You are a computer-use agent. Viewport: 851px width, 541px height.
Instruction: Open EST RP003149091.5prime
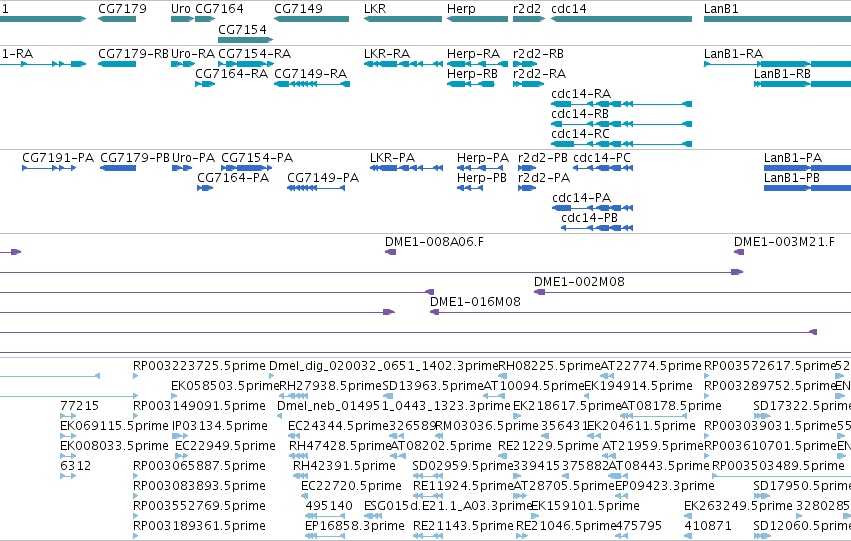pos(135,416)
